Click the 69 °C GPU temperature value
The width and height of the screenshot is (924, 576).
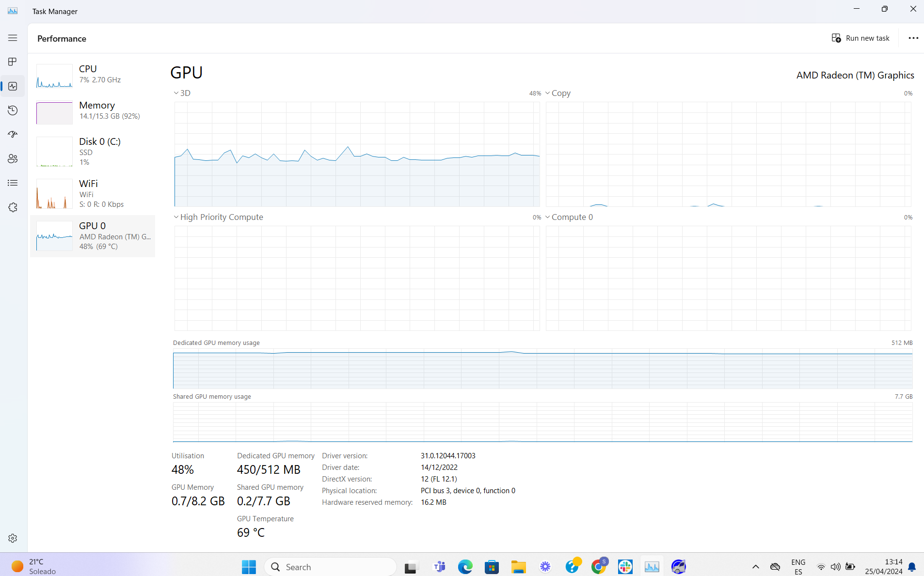click(x=251, y=532)
